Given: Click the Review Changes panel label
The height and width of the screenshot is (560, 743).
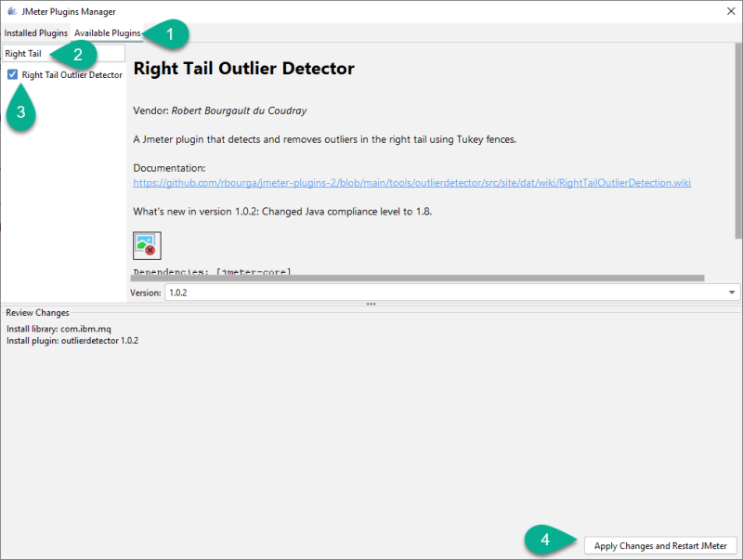Looking at the screenshot, I should pos(37,313).
